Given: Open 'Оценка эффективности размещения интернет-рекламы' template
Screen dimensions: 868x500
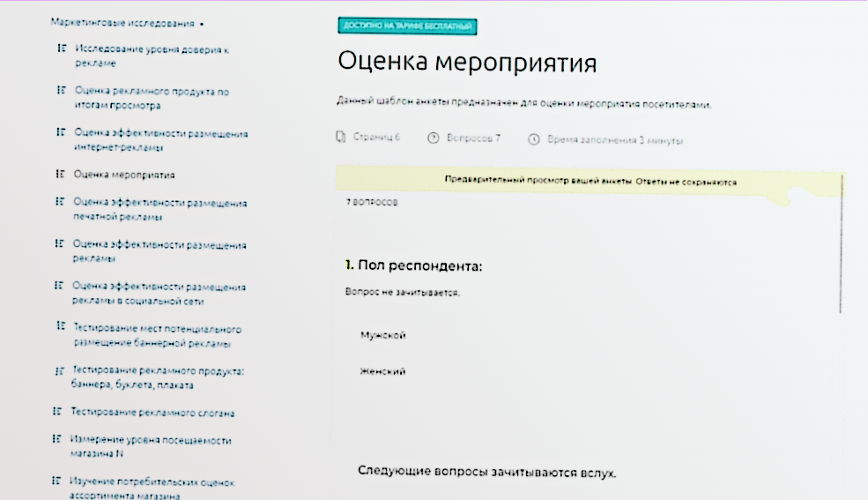Looking at the screenshot, I should point(160,140).
